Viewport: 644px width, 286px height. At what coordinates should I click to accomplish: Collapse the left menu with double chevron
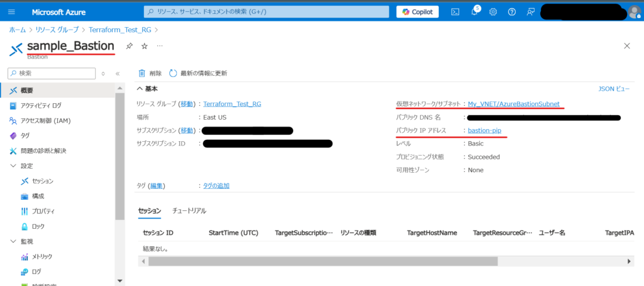118,74
